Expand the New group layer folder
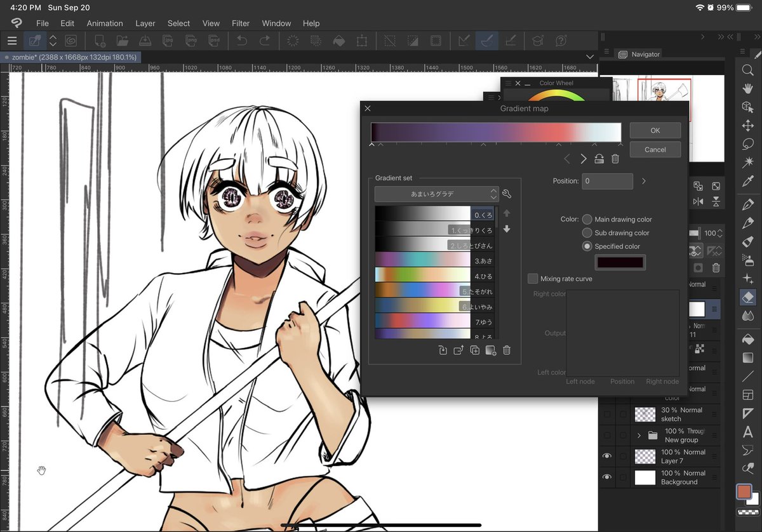This screenshot has height=532, width=762. click(x=639, y=436)
